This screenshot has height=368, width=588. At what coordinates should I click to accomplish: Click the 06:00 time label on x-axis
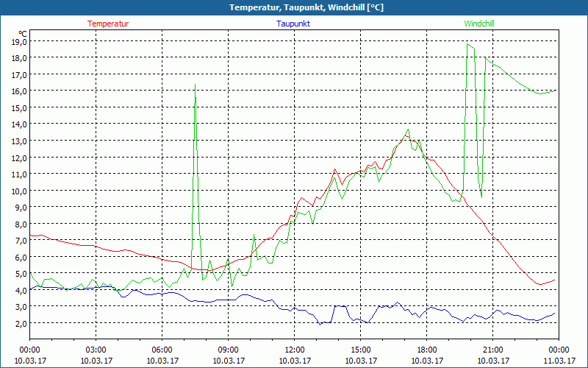click(162, 350)
